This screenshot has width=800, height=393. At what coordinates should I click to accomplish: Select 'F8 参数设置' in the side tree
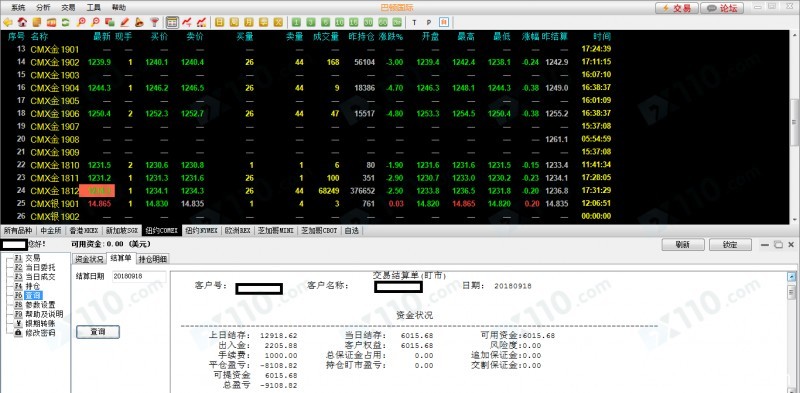[x=35, y=305]
